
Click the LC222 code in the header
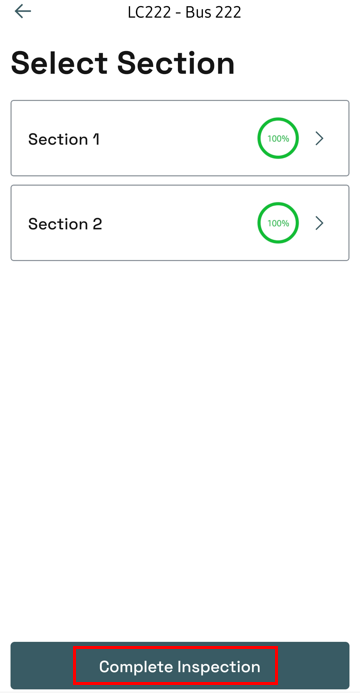click(x=149, y=12)
